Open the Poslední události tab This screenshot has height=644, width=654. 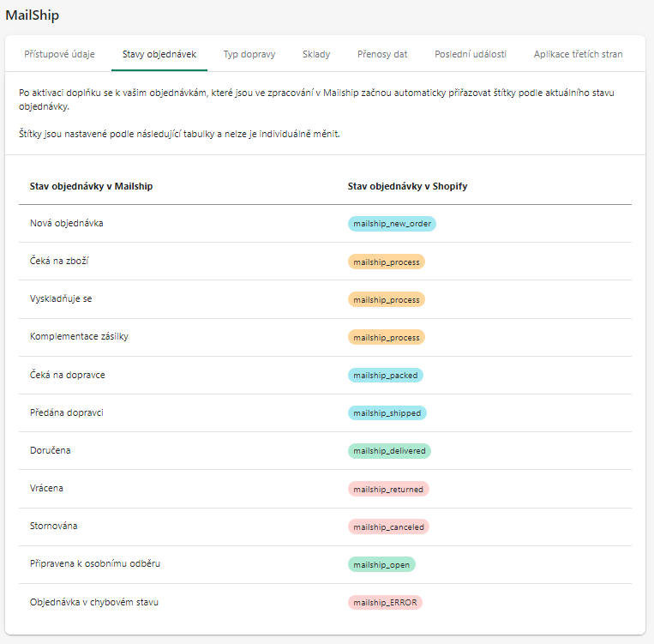tap(471, 54)
